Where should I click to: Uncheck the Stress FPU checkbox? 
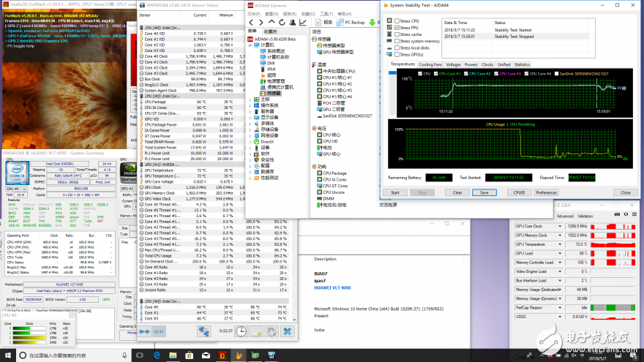point(397,28)
